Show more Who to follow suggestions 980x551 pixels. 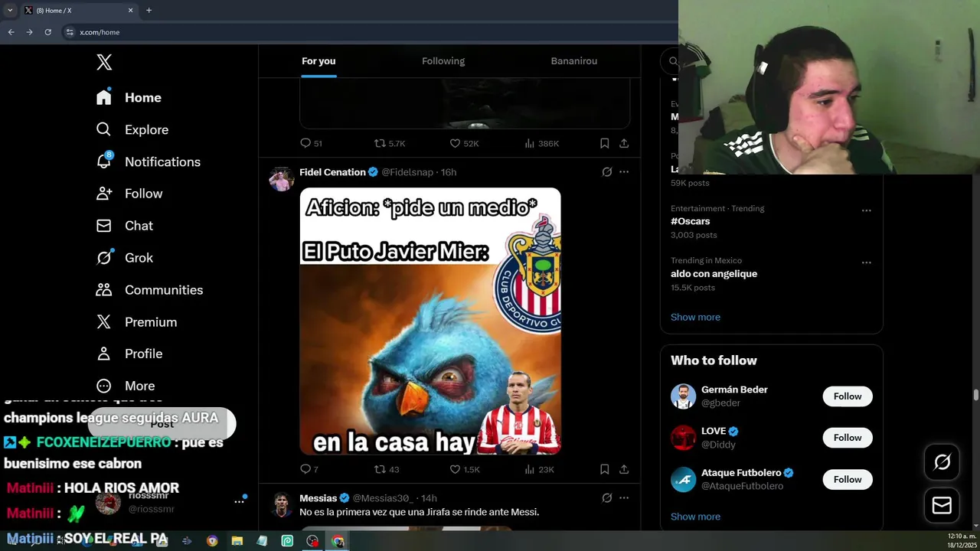coord(695,517)
